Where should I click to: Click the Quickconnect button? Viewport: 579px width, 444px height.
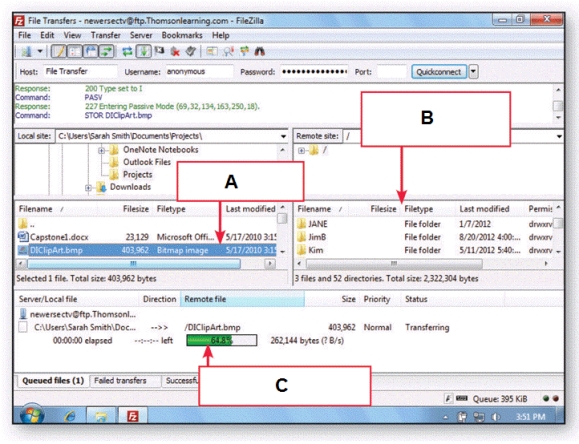click(439, 72)
